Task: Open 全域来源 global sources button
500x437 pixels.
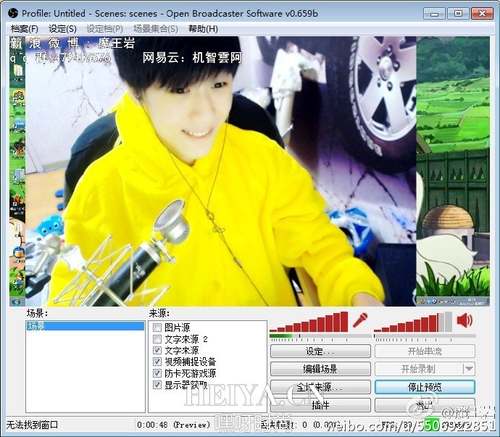Action: coord(320,387)
